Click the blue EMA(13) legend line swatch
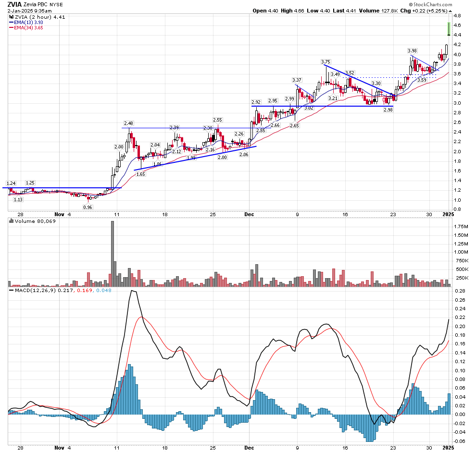Image resolution: width=476 pixels, height=452 pixels. 11,22
